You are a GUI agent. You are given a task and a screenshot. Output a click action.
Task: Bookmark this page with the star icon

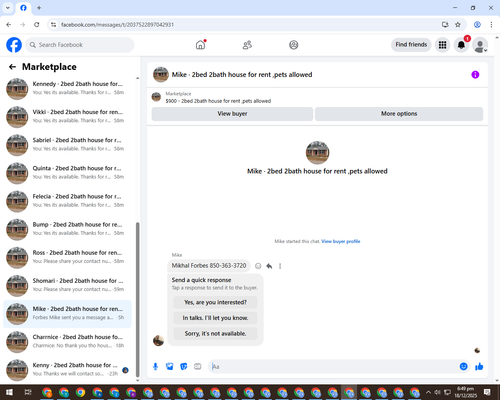point(458,25)
